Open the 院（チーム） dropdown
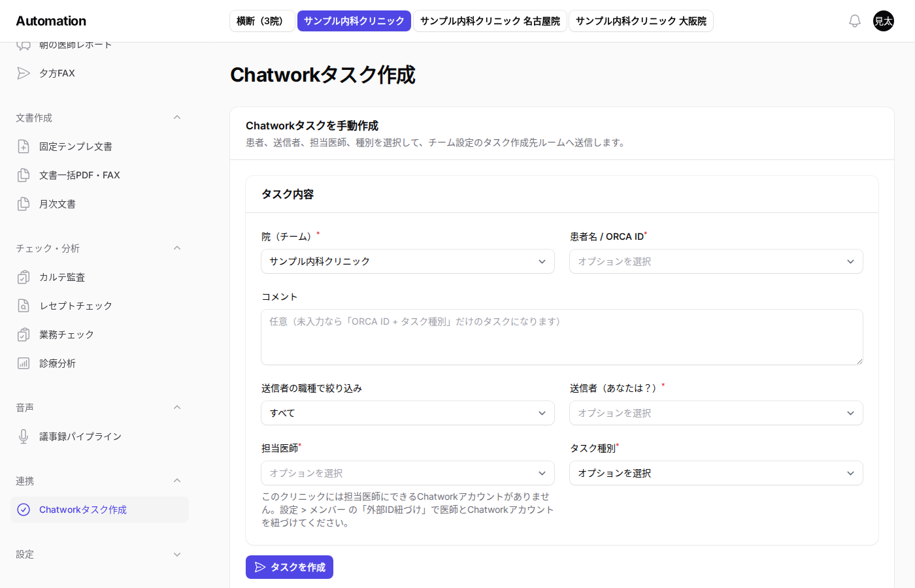This screenshot has height=588, width=915. coord(408,261)
